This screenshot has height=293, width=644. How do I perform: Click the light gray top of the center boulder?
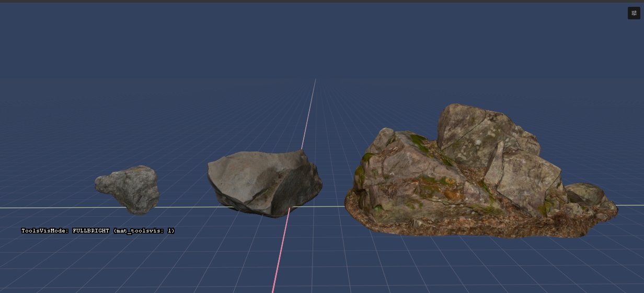(x=240, y=172)
